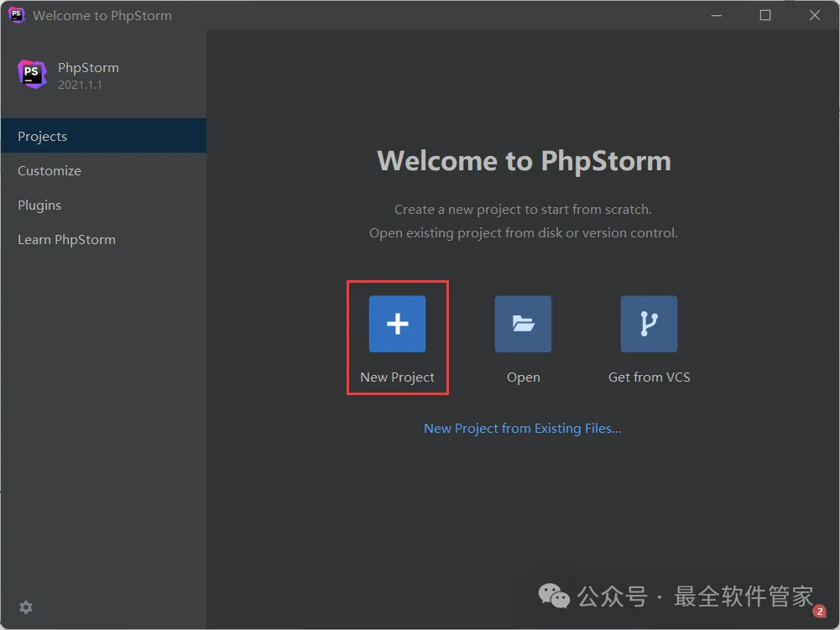Image resolution: width=840 pixels, height=630 pixels.
Task: Click the window title 'Welcome to PhpStorm'
Action: pyautogui.click(x=102, y=16)
